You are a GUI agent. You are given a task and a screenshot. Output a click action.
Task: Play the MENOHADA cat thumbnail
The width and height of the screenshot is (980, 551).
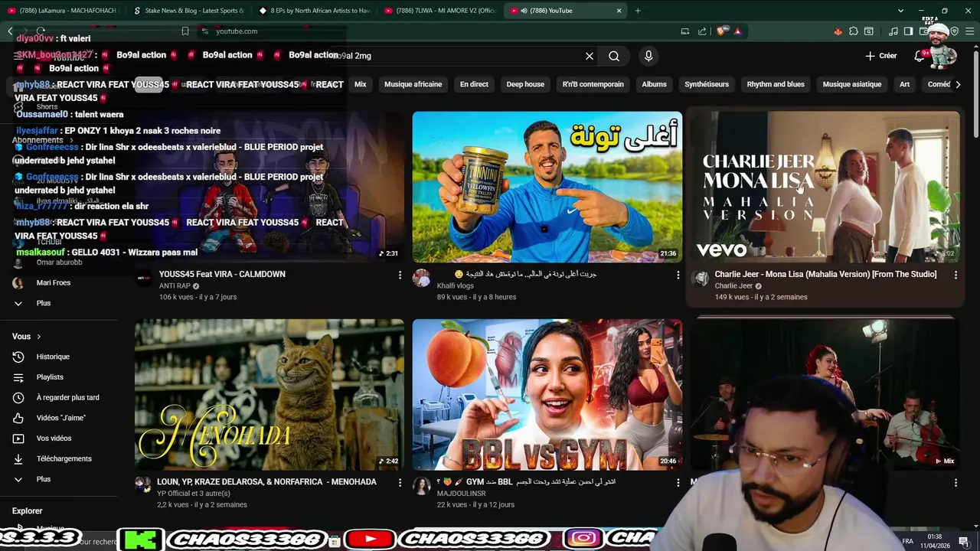pos(269,394)
